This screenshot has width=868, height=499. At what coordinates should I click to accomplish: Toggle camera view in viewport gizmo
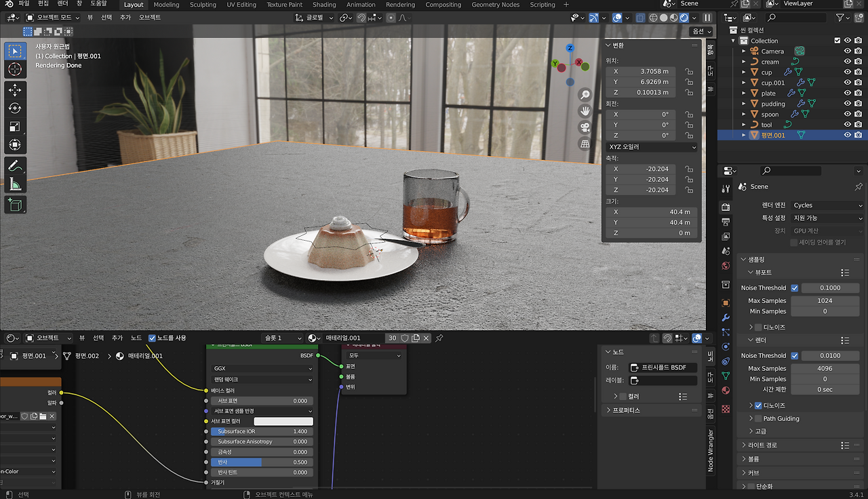[x=585, y=127]
